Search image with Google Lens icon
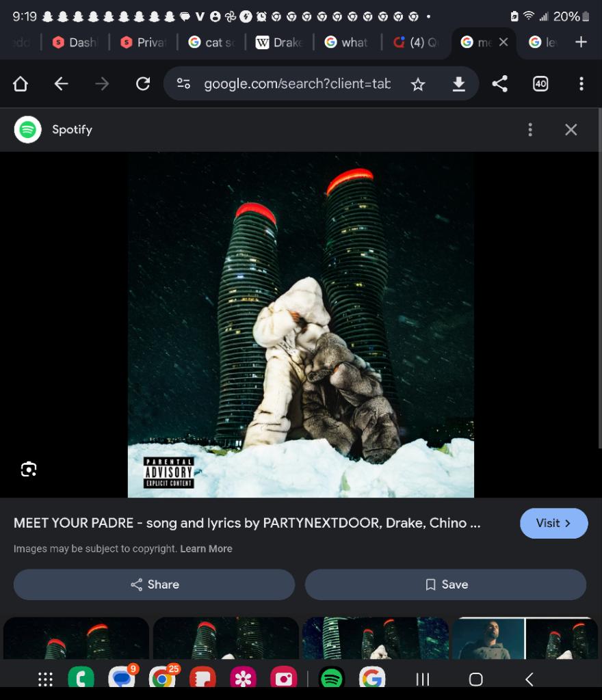Screen dimensions: 602x700 pyautogui.click(x=29, y=469)
